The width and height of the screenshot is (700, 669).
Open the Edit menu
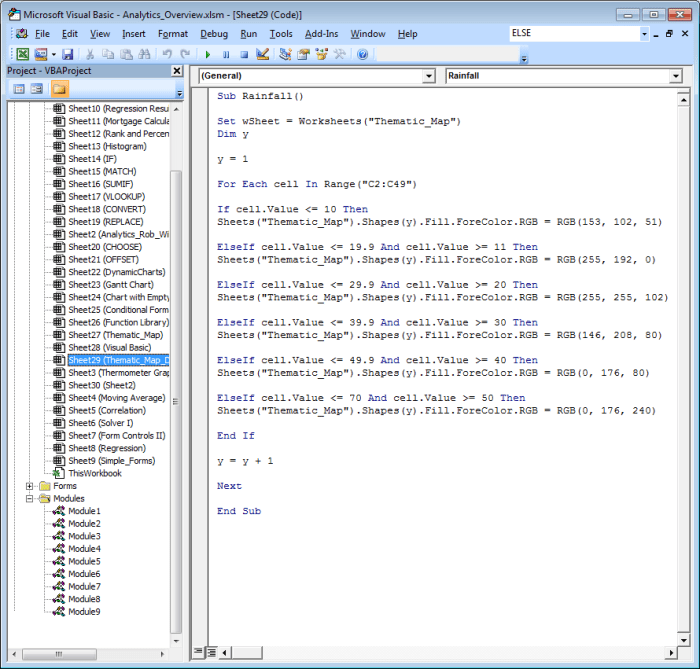click(x=70, y=34)
